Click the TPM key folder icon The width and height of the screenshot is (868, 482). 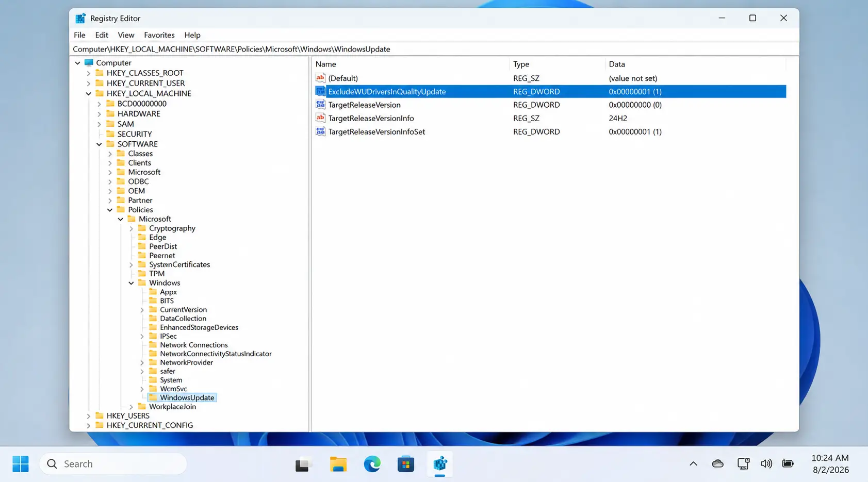click(142, 274)
